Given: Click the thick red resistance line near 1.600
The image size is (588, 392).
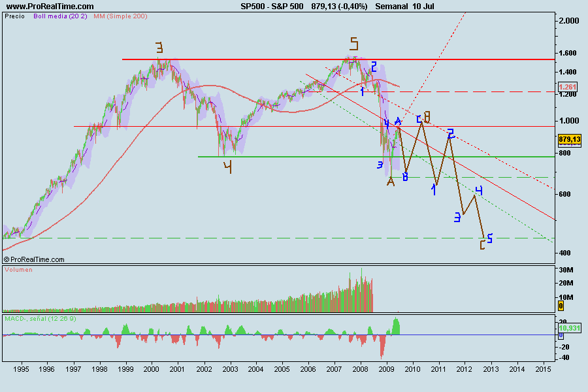Looking at the screenshot, I should click(338, 59).
